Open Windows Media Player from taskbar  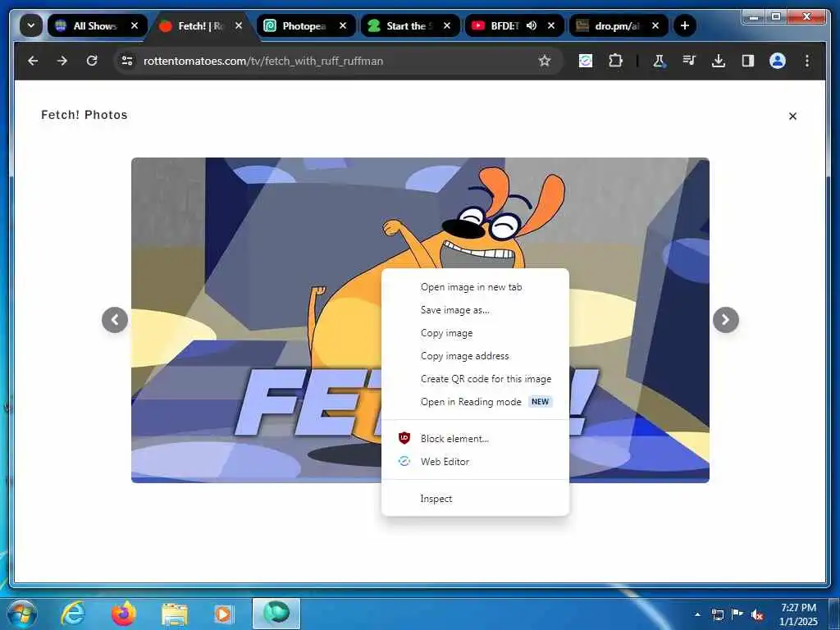pyautogui.click(x=223, y=614)
